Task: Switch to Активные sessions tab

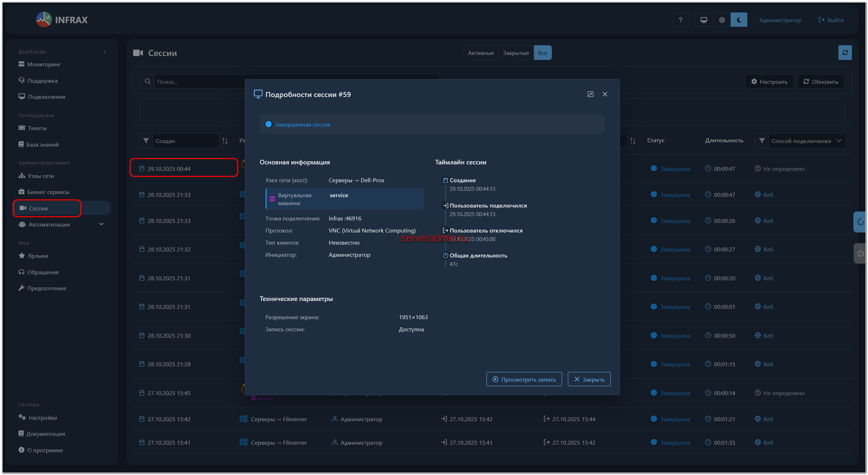Action: [x=481, y=53]
